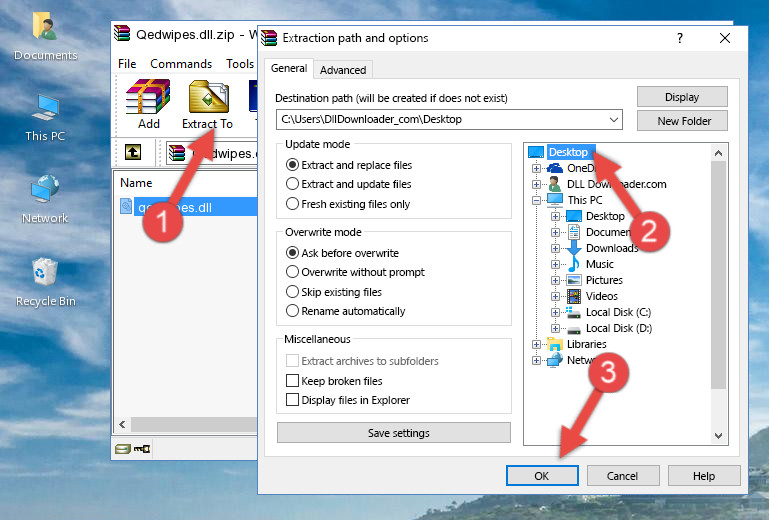The height and width of the screenshot is (520, 769).
Task: Expand the Desktop node under This PC
Action: pyautogui.click(x=555, y=216)
